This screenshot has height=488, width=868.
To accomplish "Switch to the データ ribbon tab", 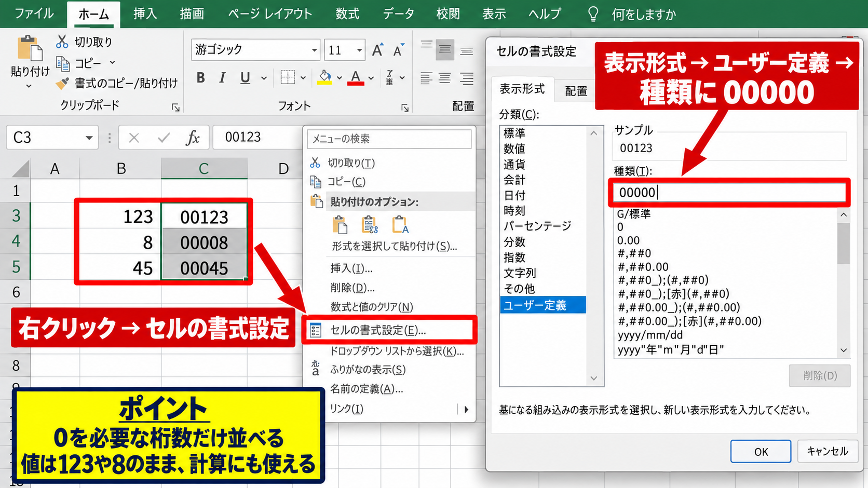I will (x=399, y=14).
